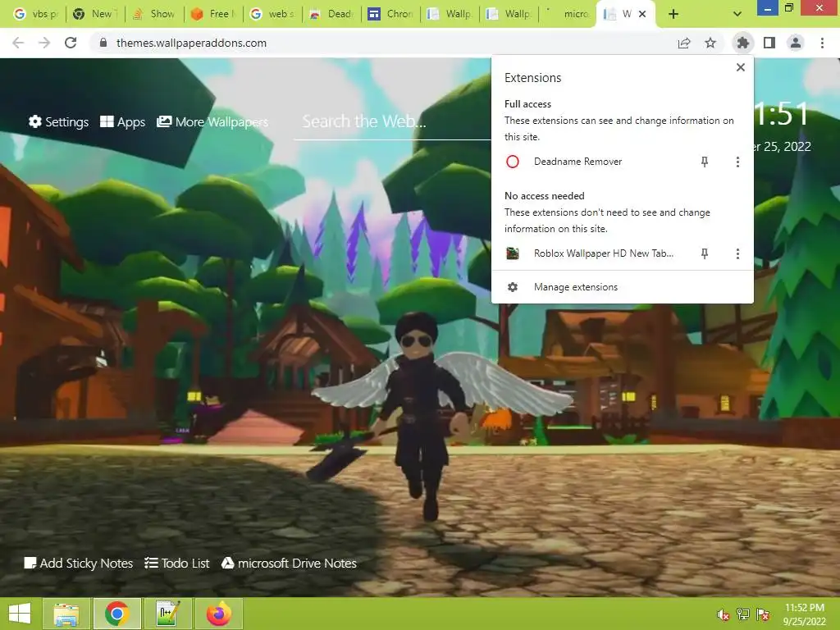Click the address bar URL
Screen dimensions: 840x630
191,43
